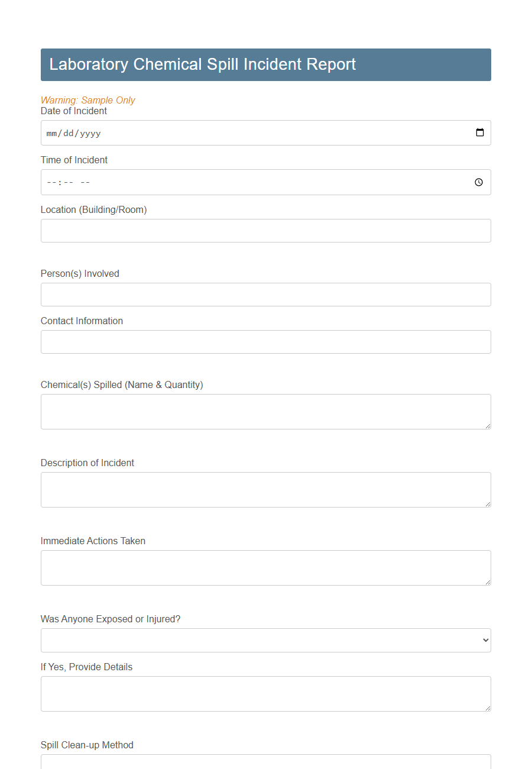Click the Date of Incident input field
Image resolution: width=532 pixels, height=769 pixels.
[236, 133]
